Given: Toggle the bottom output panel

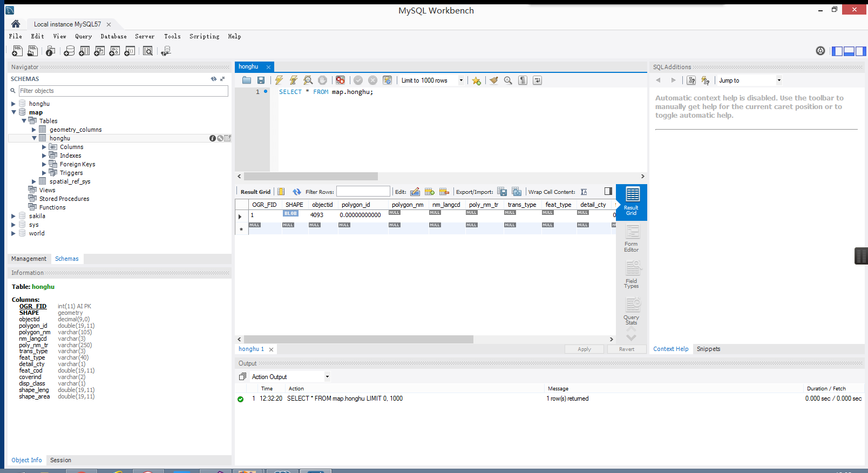Looking at the screenshot, I should tap(849, 51).
